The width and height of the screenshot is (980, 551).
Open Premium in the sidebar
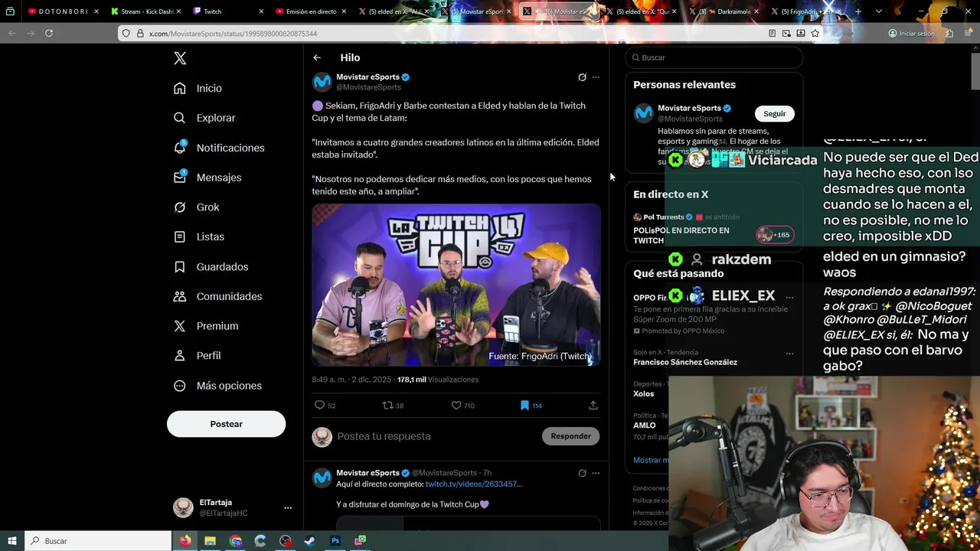point(206,326)
